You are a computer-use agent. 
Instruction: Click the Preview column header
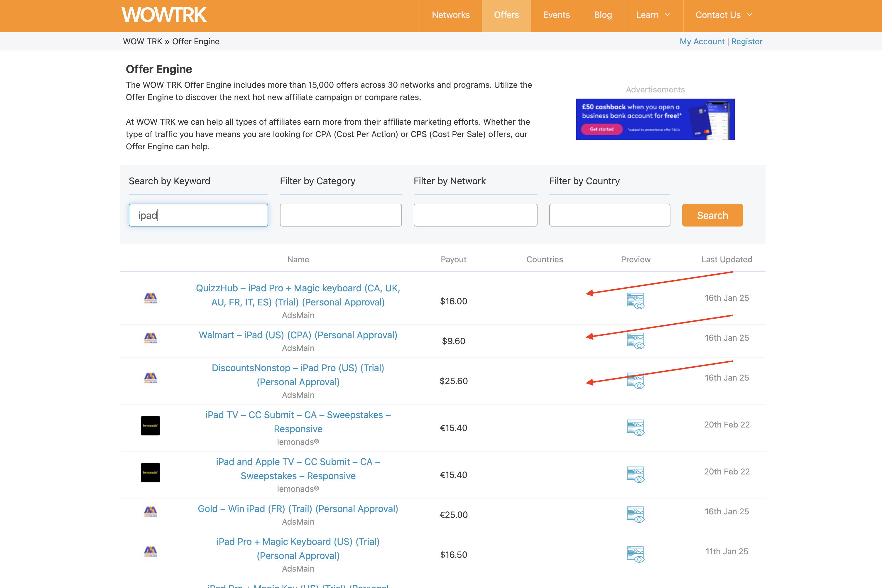click(636, 259)
